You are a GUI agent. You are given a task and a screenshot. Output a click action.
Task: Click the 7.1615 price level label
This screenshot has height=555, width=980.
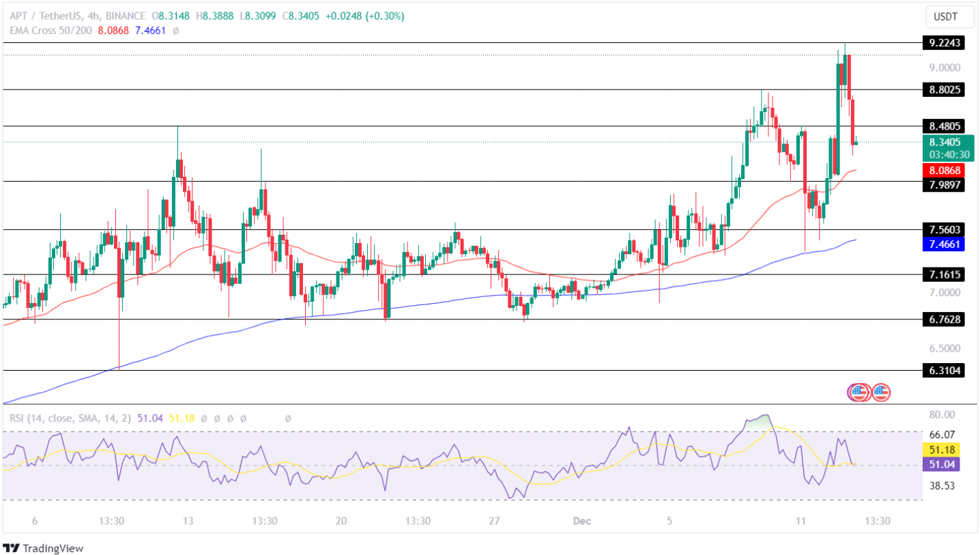coord(945,275)
